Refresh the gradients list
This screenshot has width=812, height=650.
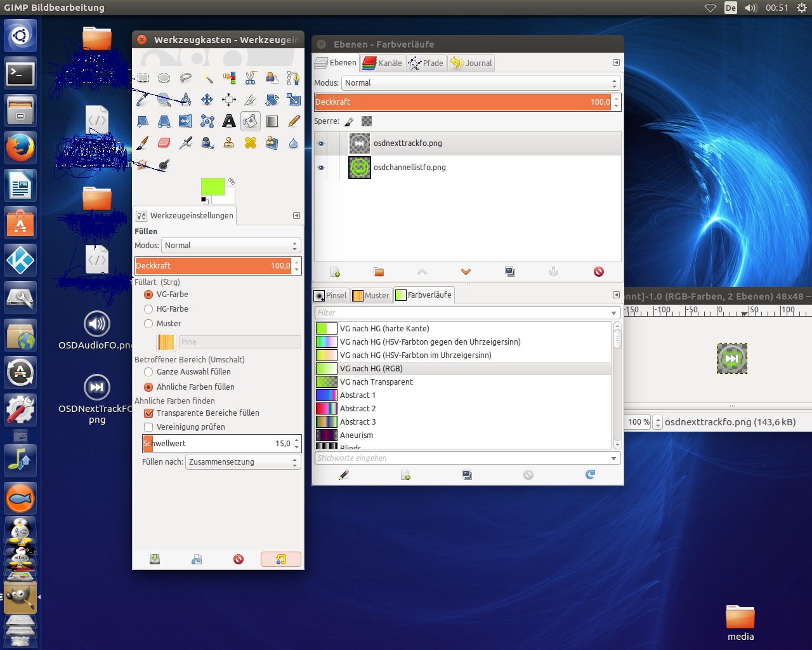(591, 475)
